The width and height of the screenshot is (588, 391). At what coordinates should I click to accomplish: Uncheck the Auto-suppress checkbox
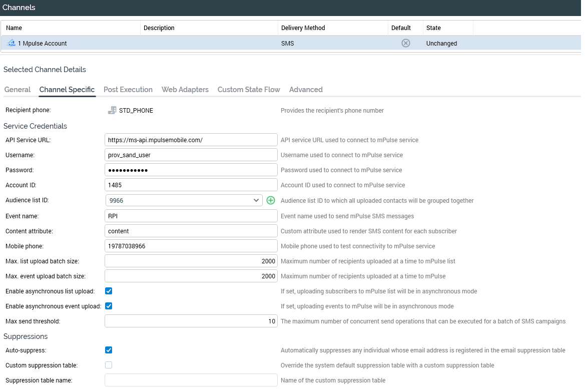109,350
